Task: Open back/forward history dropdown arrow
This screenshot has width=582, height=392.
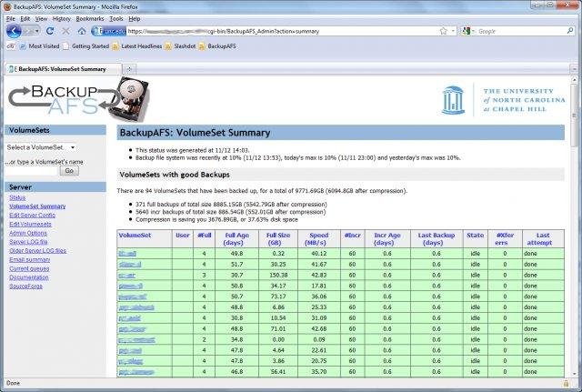Action: (x=37, y=31)
